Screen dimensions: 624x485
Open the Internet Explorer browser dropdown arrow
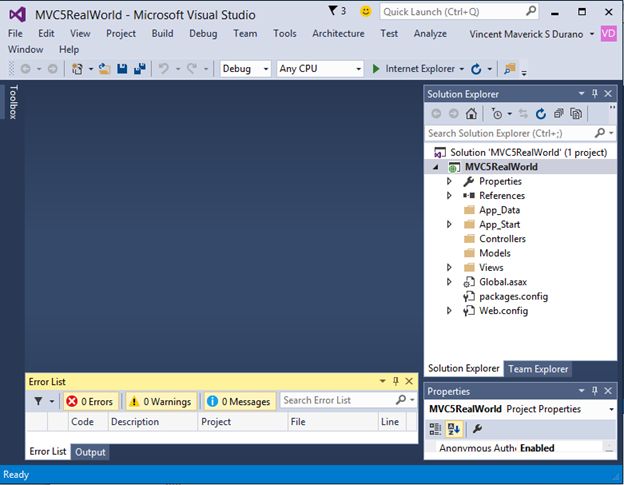point(462,69)
